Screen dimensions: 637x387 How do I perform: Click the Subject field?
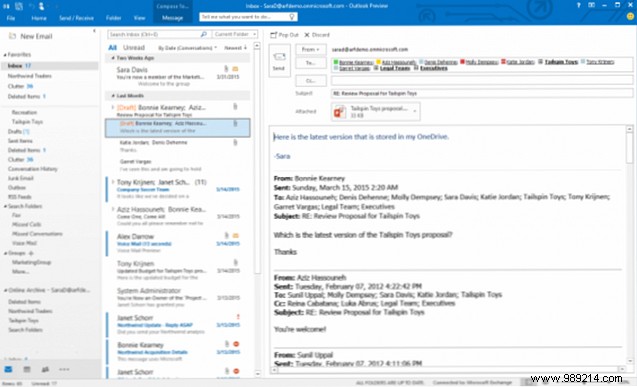pos(482,93)
